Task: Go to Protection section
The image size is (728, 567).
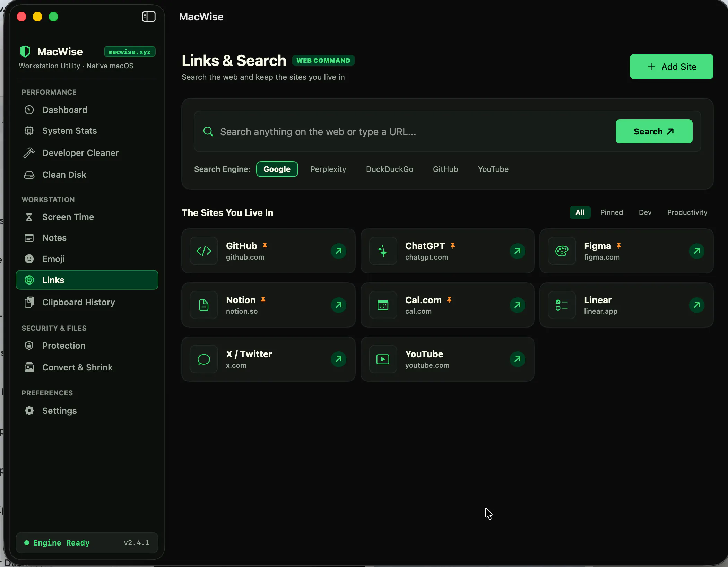Action: click(87, 346)
